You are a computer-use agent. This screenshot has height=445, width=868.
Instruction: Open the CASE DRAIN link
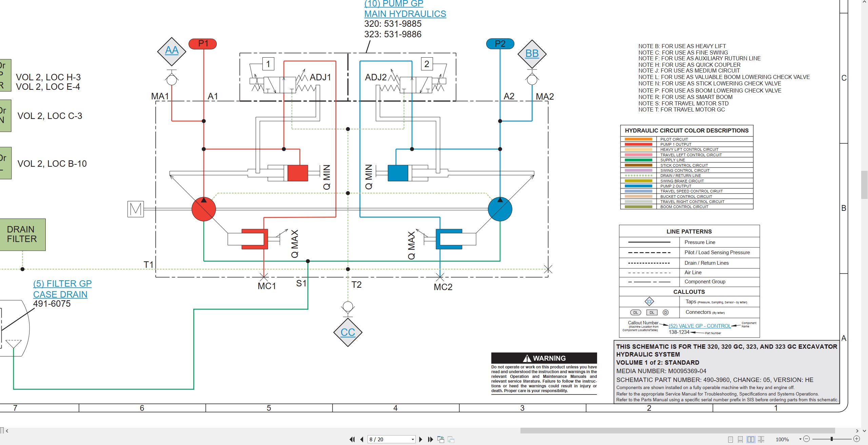[60, 294]
